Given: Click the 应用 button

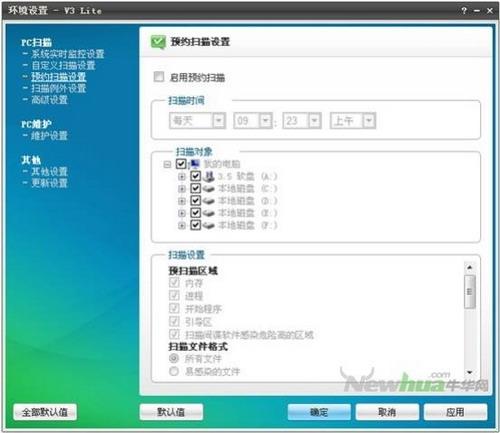Looking at the screenshot, I should [455, 412].
